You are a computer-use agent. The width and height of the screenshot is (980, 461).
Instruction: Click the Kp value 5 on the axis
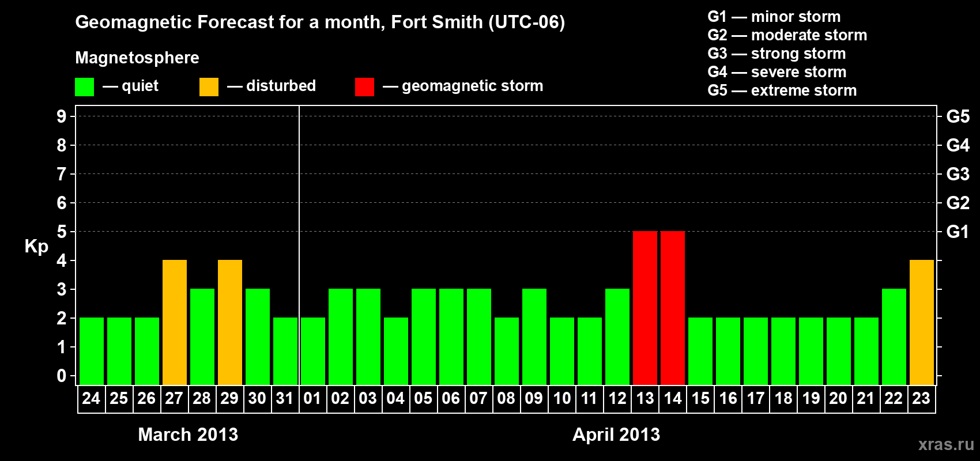click(x=62, y=232)
